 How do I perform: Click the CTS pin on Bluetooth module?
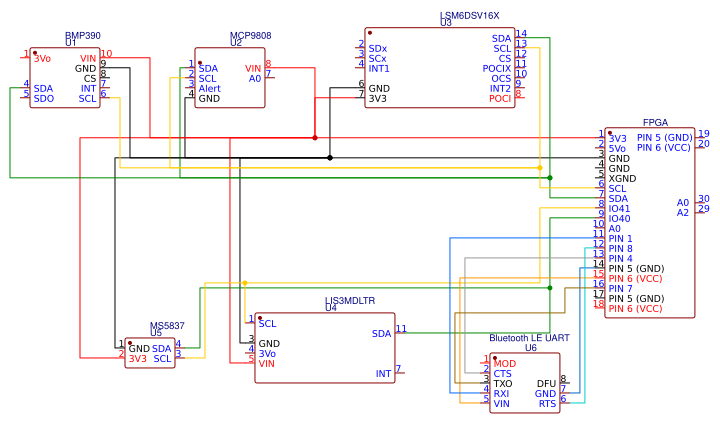(x=502, y=373)
